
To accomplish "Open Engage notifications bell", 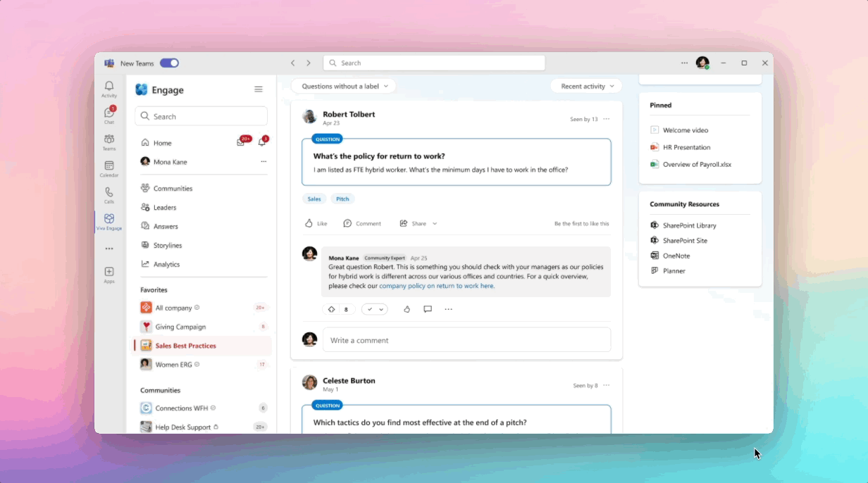I will click(x=262, y=142).
